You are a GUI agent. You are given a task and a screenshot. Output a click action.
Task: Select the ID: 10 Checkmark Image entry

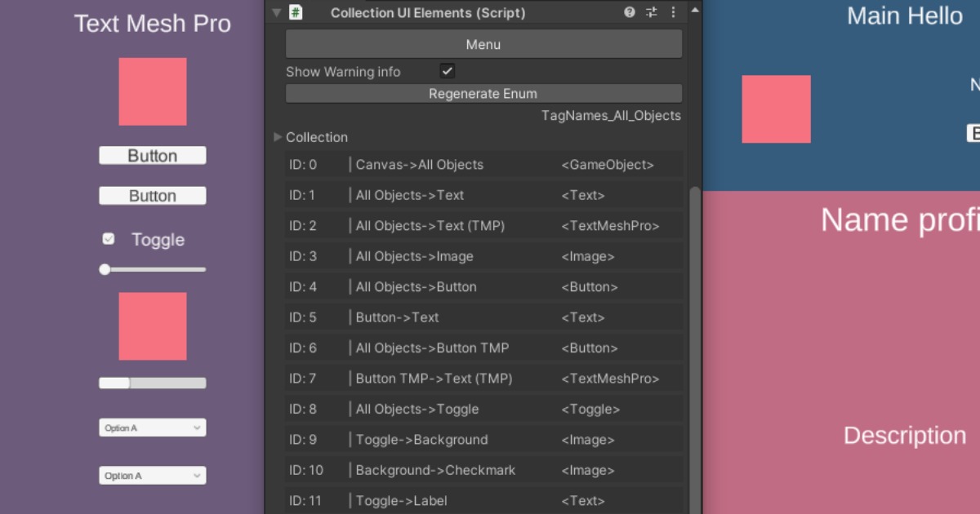(x=483, y=470)
